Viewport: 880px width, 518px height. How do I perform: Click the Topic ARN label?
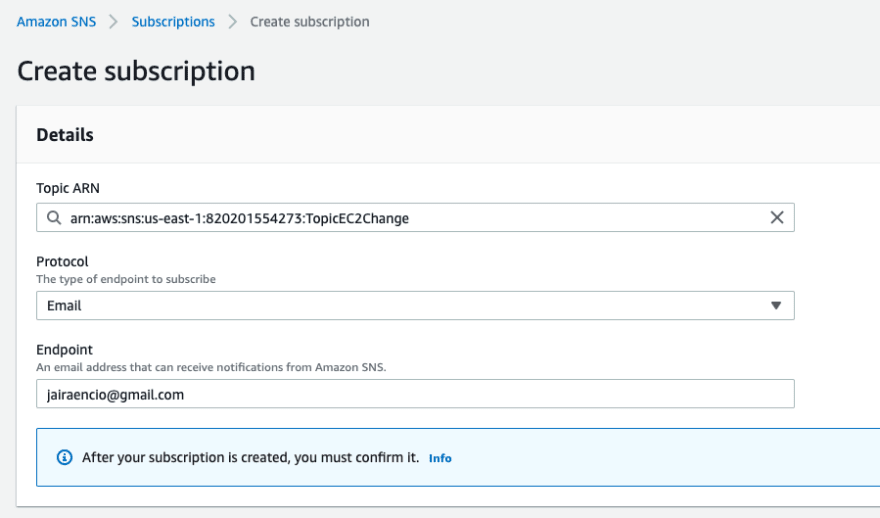pos(68,188)
